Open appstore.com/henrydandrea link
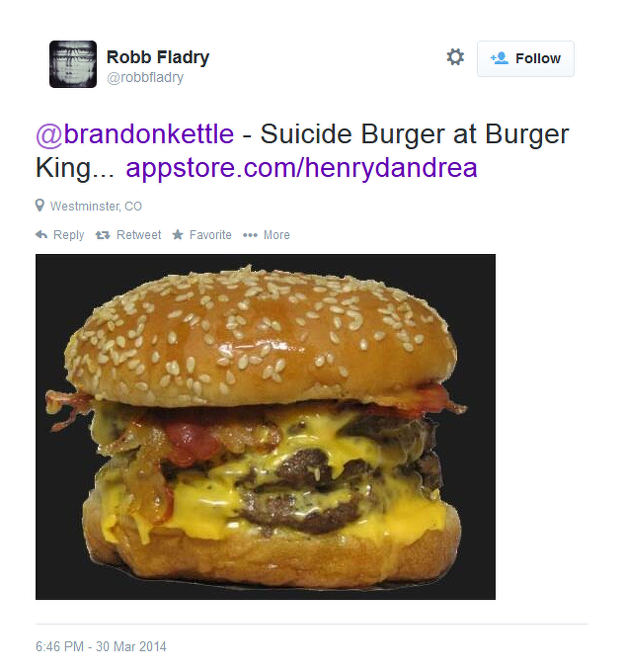 [x=302, y=168]
